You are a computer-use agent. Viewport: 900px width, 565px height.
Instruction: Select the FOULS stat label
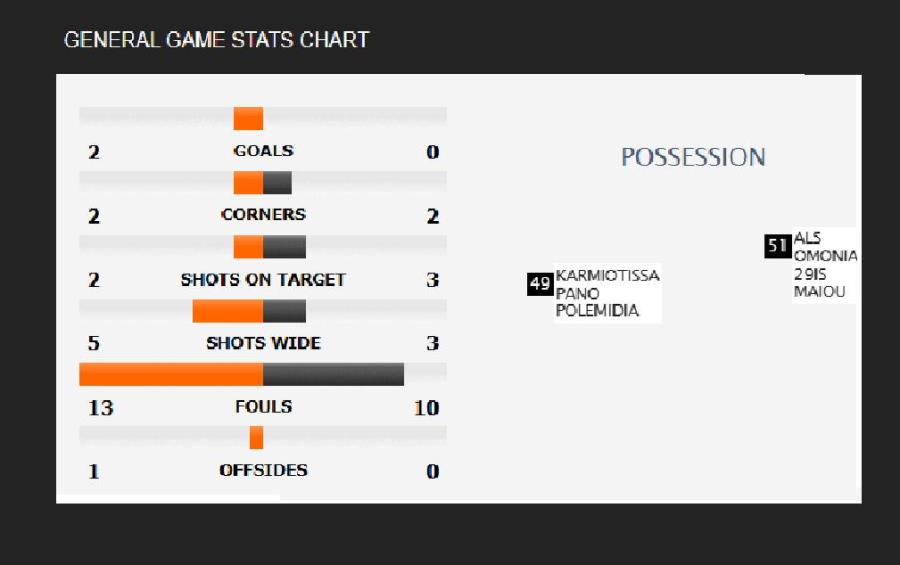click(x=263, y=407)
